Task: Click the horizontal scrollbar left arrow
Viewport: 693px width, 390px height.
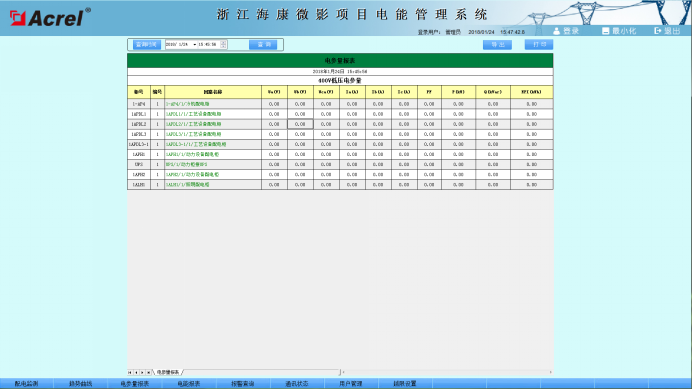Action: (343, 372)
